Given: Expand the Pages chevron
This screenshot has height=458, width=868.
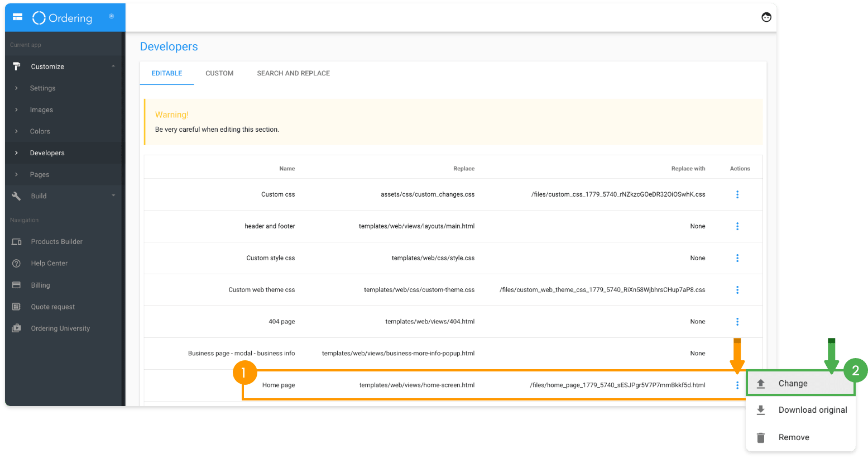Looking at the screenshot, I should (x=16, y=175).
